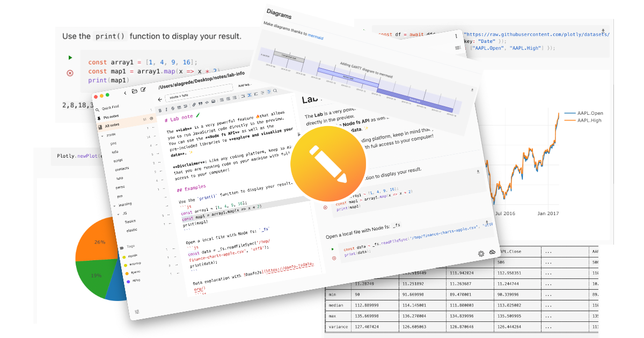Click the median row label in table
644x338 pixels.
point(335,305)
